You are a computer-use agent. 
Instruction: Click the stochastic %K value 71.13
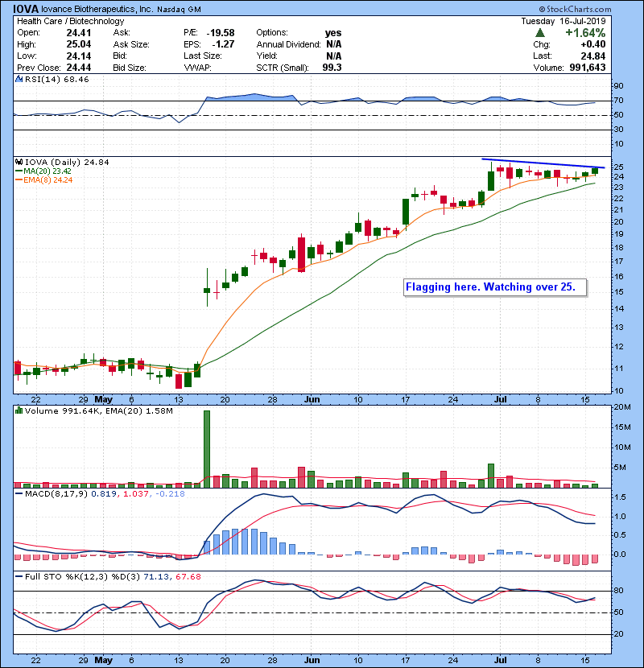(x=155, y=576)
